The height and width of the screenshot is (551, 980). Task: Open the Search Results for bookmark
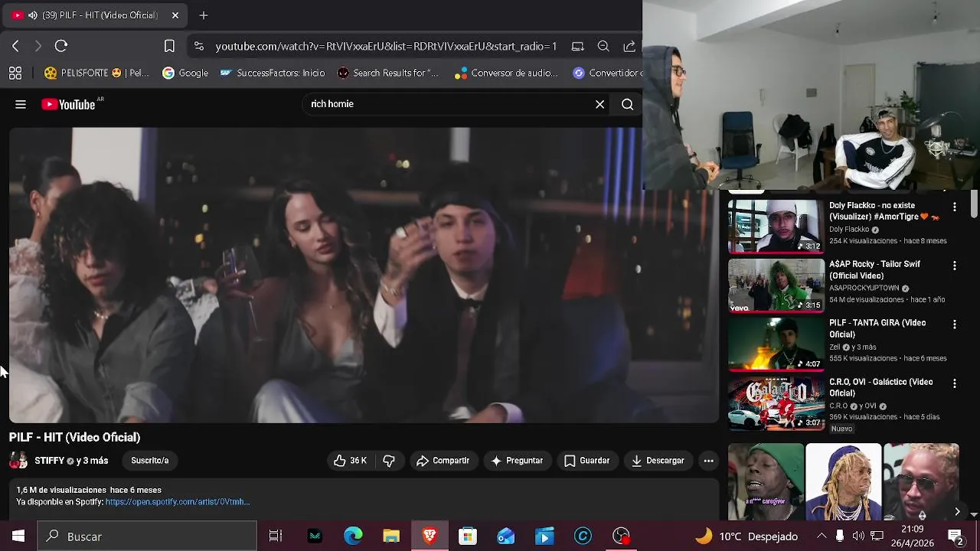pos(388,73)
